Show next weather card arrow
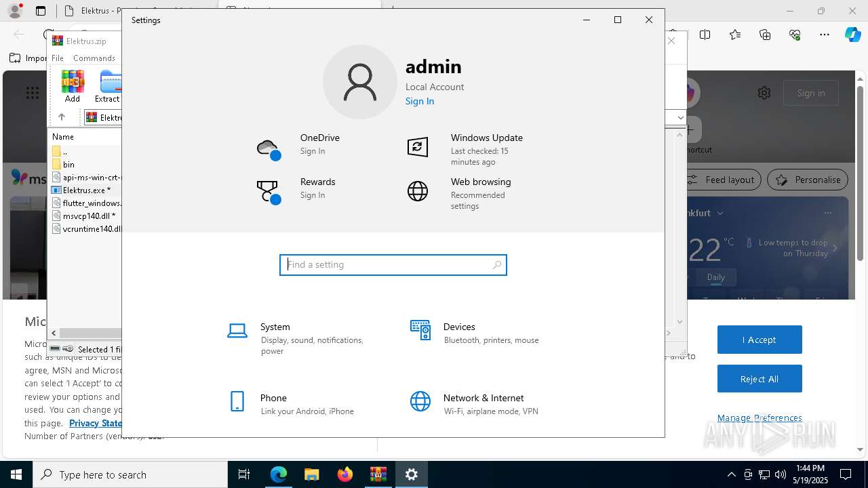 point(835,248)
